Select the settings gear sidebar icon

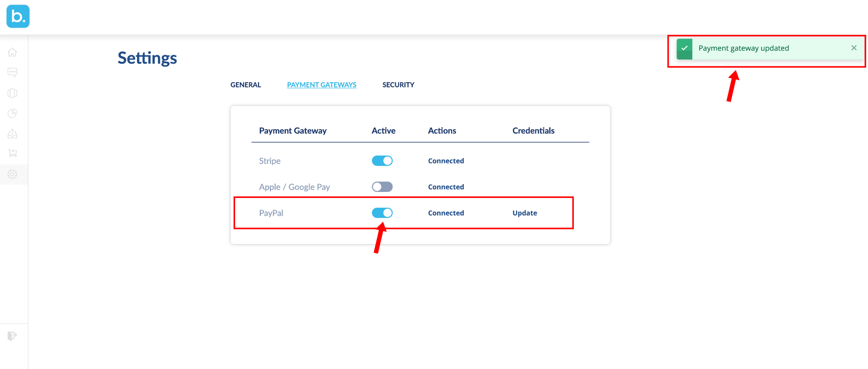(x=13, y=174)
